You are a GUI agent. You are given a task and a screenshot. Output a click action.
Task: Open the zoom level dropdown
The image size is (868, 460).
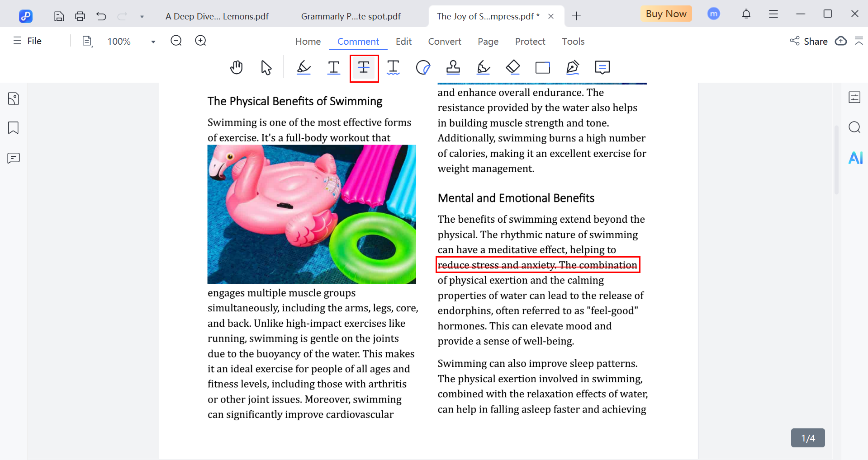pos(153,42)
